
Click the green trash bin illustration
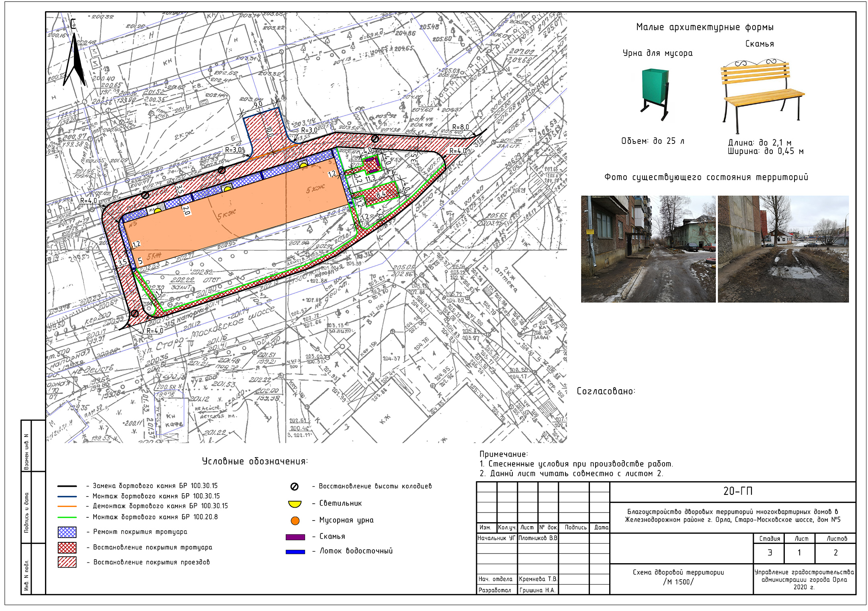click(655, 94)
